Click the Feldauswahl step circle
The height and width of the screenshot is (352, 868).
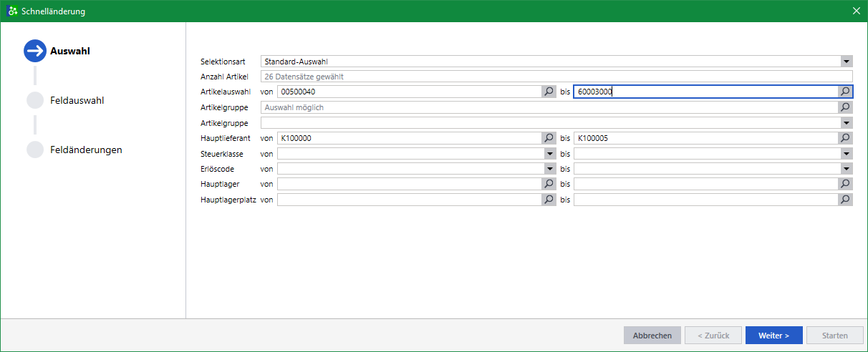pos(35,100)
